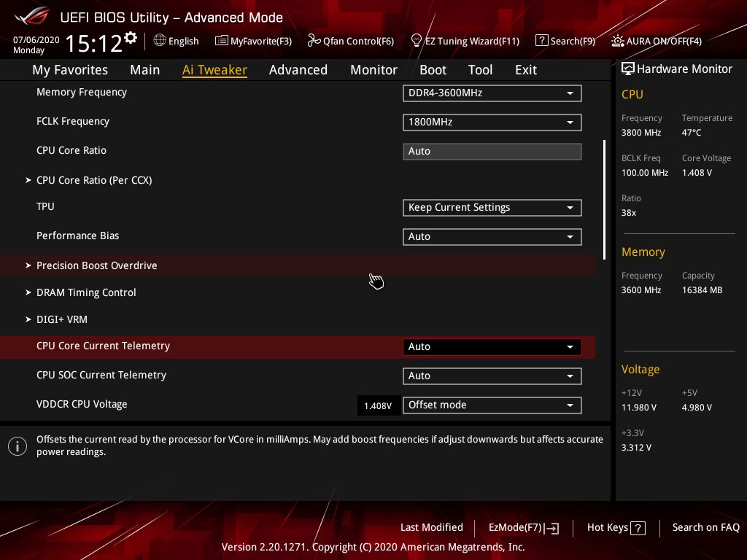This screenshot has height=560, width=747.
Task: Click English language button
Action: coord(183,41)
